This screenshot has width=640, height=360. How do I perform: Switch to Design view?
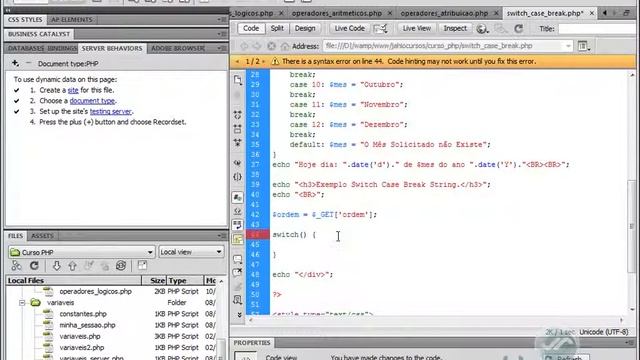point(305,28)
